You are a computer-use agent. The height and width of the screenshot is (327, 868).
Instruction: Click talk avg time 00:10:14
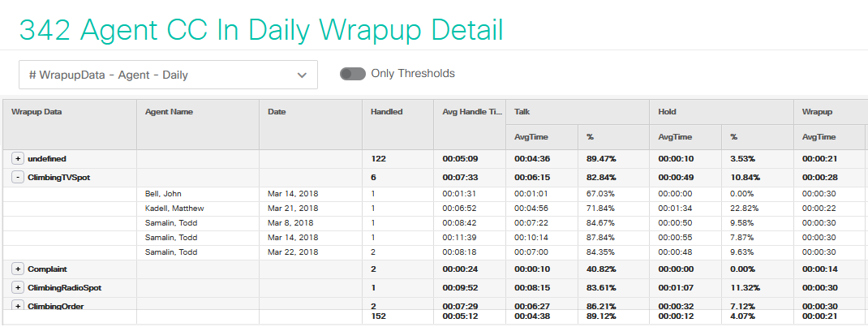tap(531, 238)
